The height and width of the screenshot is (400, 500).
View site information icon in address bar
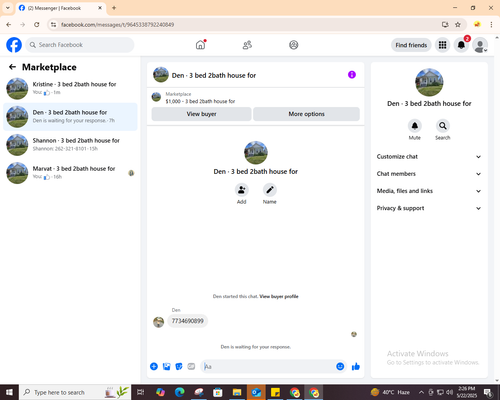coord(53,24)
